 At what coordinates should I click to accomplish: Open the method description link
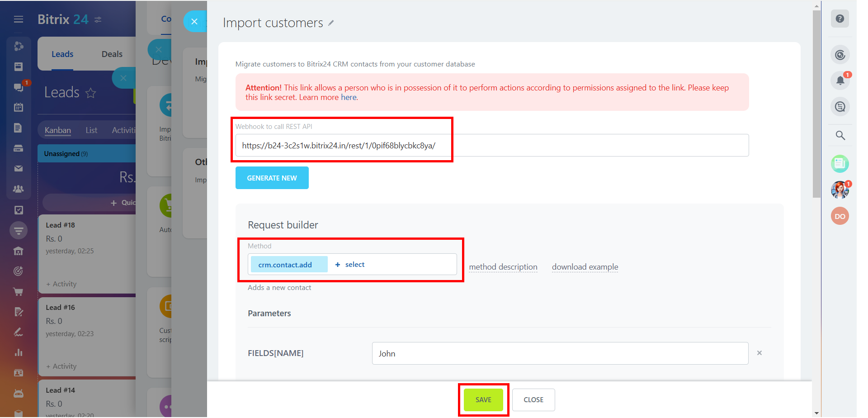[503, 267]
